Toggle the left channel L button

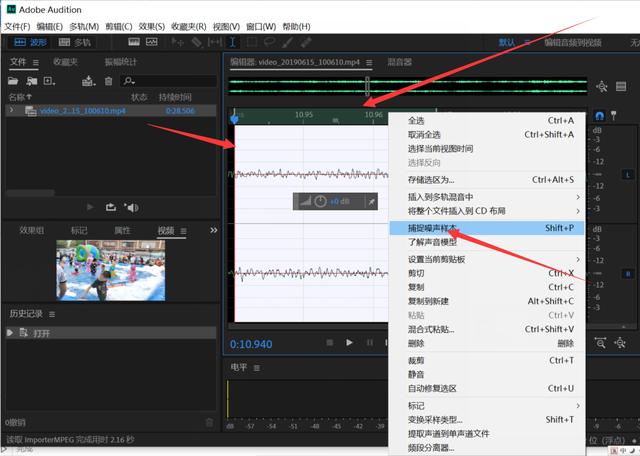click(628, 175)
